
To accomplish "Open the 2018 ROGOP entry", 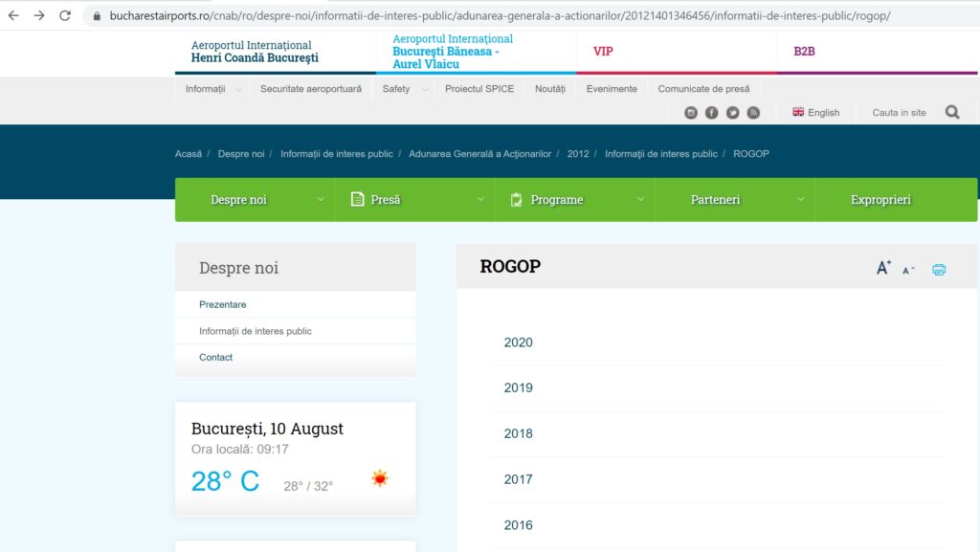I will [x=518, y=433].
